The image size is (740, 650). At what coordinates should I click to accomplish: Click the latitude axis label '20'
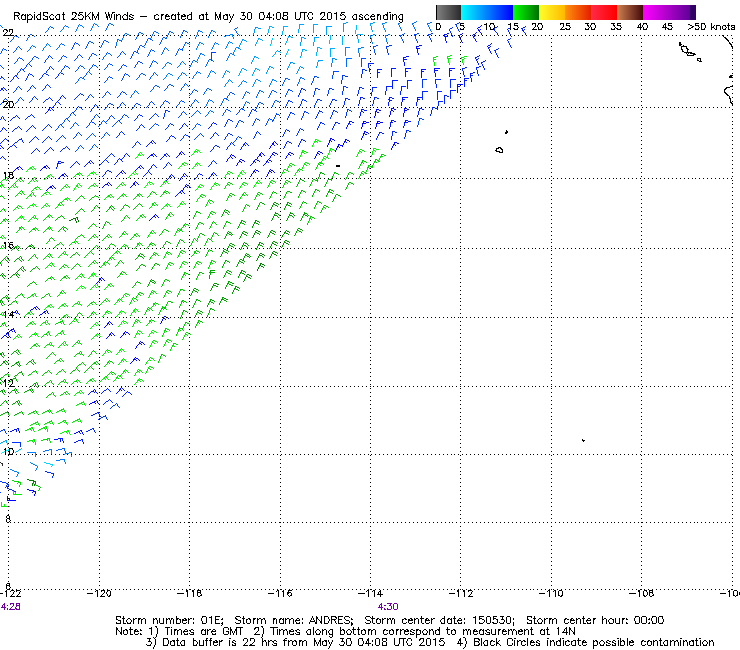pos(8,104)
